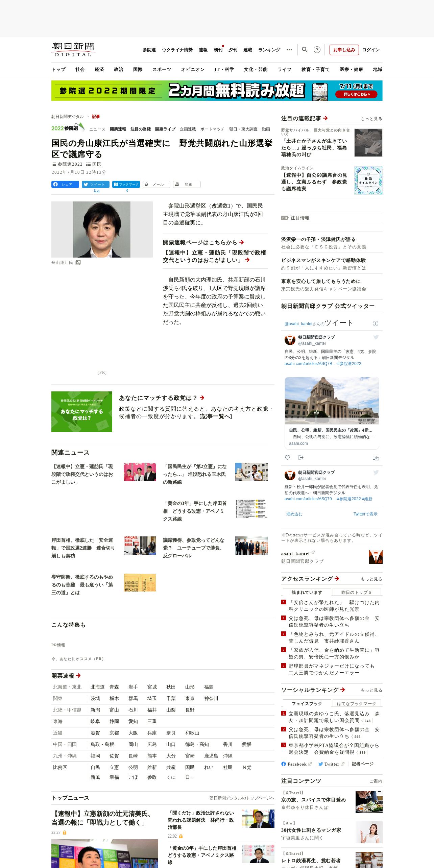Print article using the print button
Image resolution: width=434 pixels, height=868 pixels.
point(187,184)
